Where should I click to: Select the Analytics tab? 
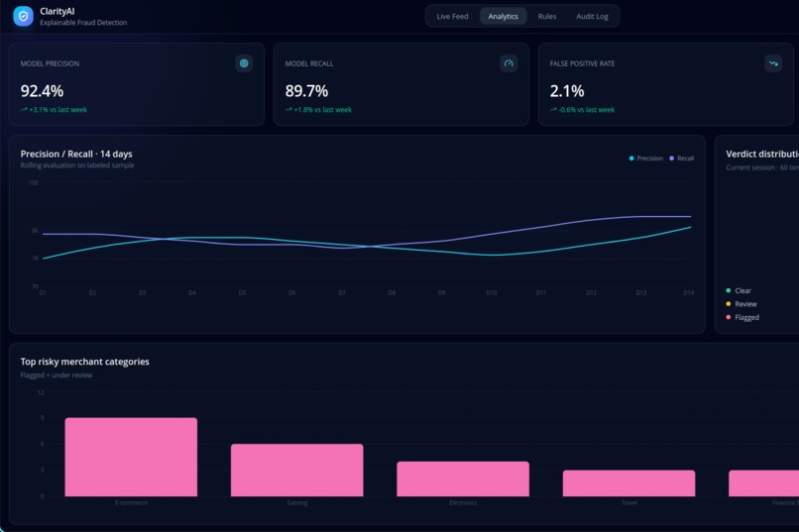coord(503,16)
